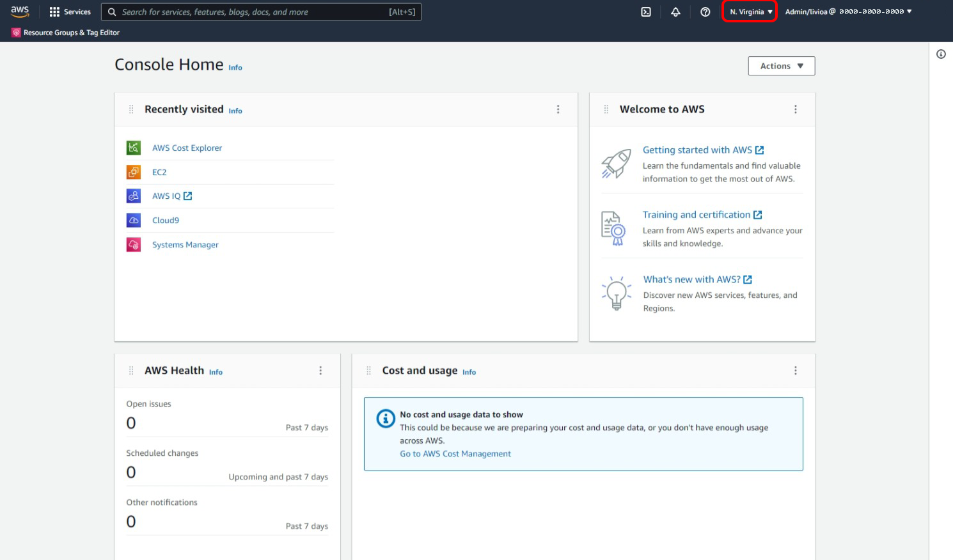This screenshot has height=560, width=953.
Task: Click the Systems Manager service icon
Action: (x=134, y=245)
